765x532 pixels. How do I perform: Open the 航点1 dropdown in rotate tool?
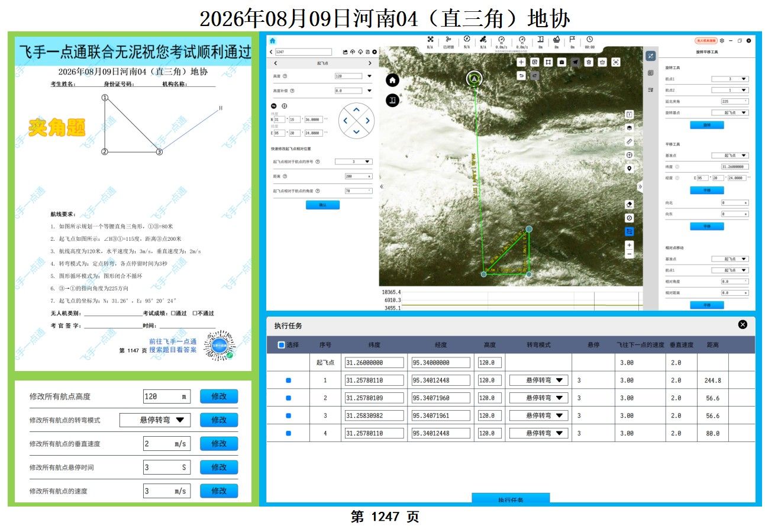730,79
